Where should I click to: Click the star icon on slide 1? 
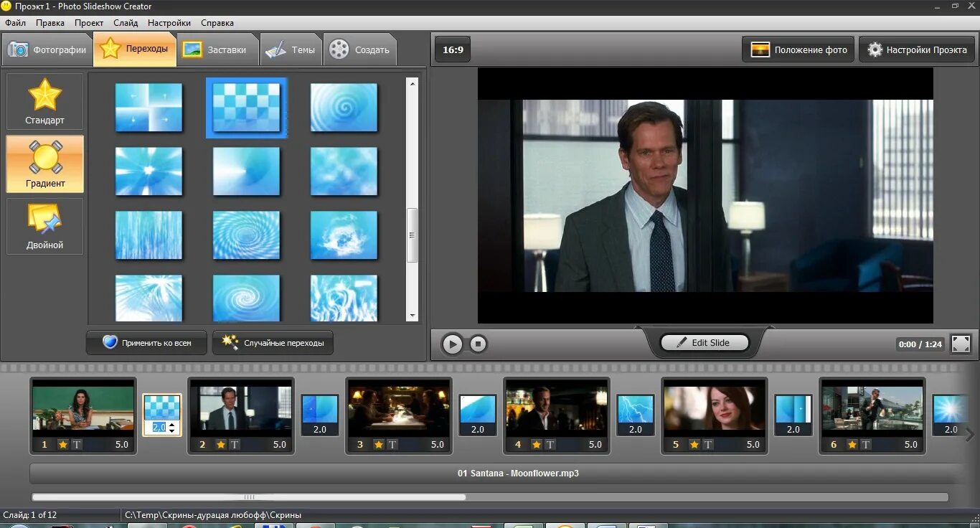[x=63, y=445]
